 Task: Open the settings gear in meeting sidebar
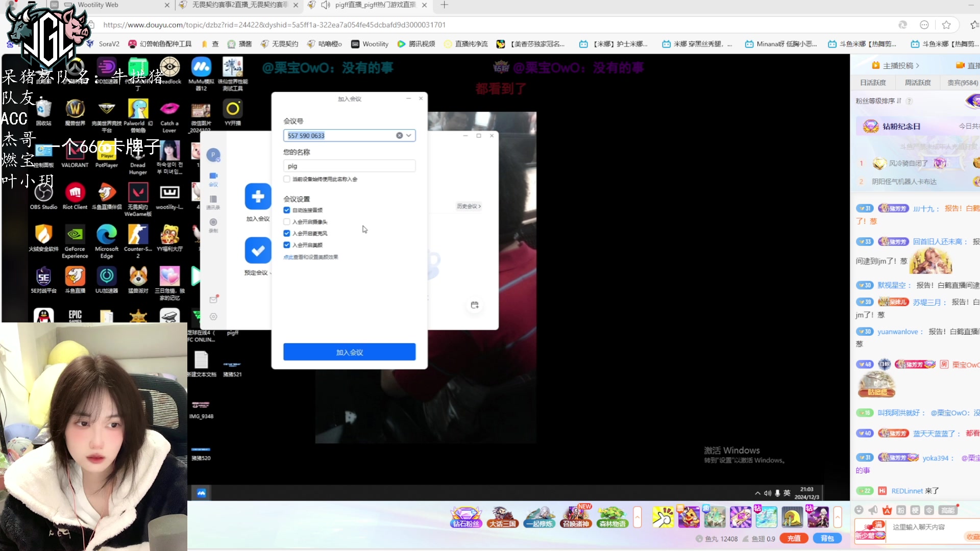coord(213,317)
